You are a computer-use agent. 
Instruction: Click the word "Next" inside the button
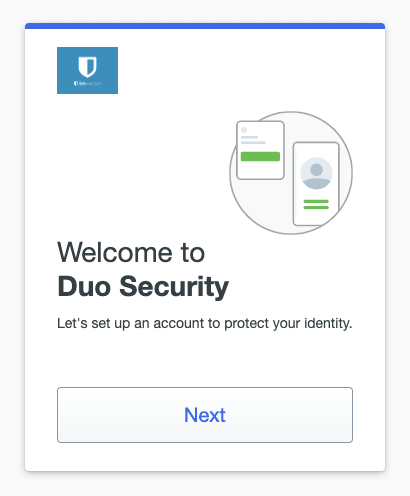[x=205, y=415]
